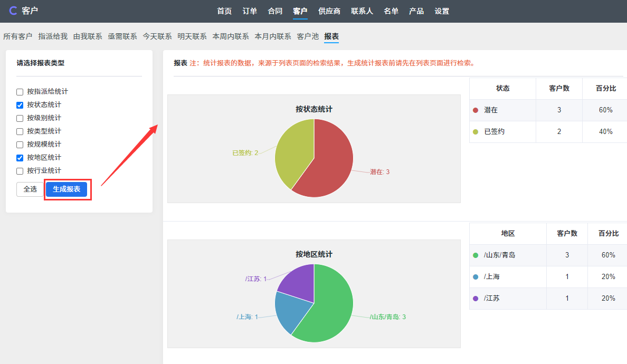Open the 订单 menu in top navigation
The width and height of the screenshot is (627, 364).
click(250, 11)
